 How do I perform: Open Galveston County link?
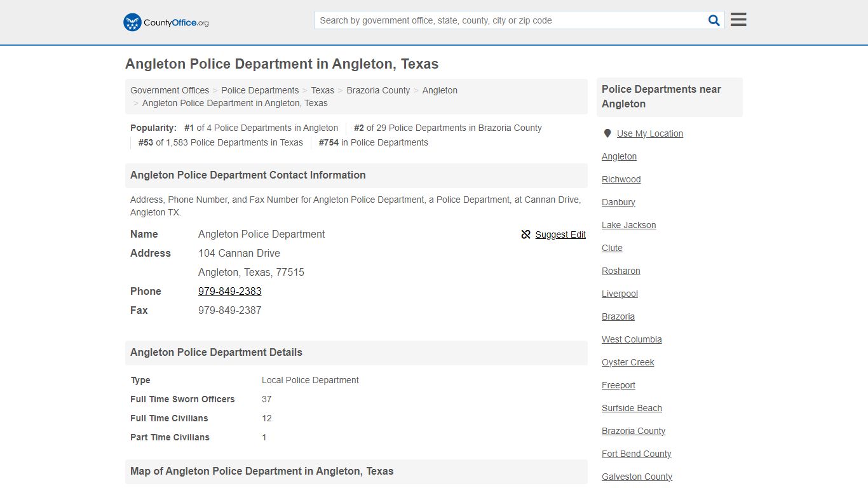tap(637, 477)
